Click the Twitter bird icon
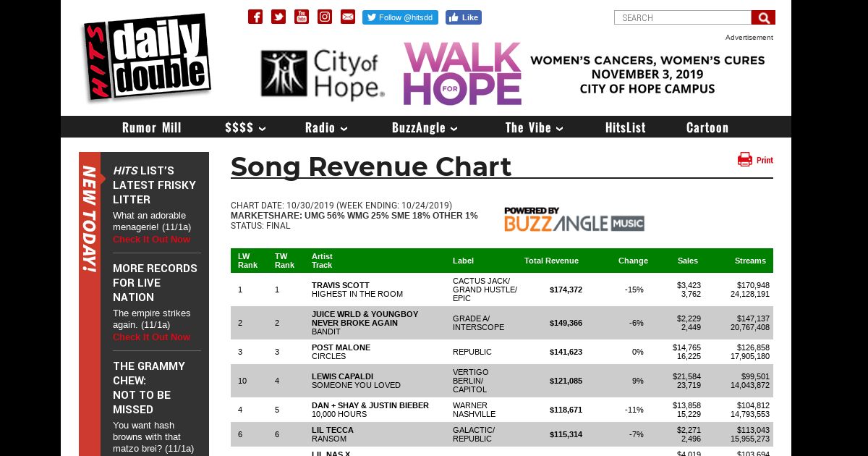The width and height of the screenshot is (868, 456). click(x=278, y=17)
